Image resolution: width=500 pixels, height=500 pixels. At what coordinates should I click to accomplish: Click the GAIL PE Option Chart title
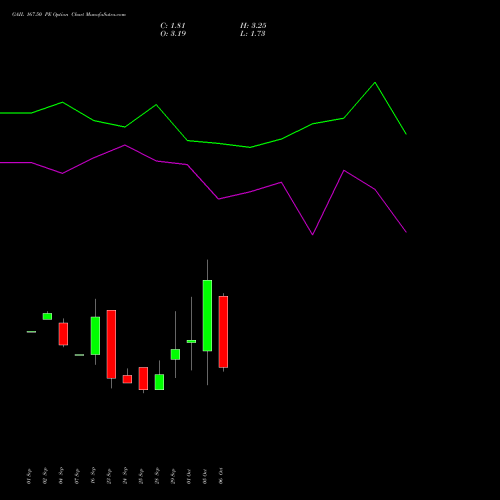(69, 15)
